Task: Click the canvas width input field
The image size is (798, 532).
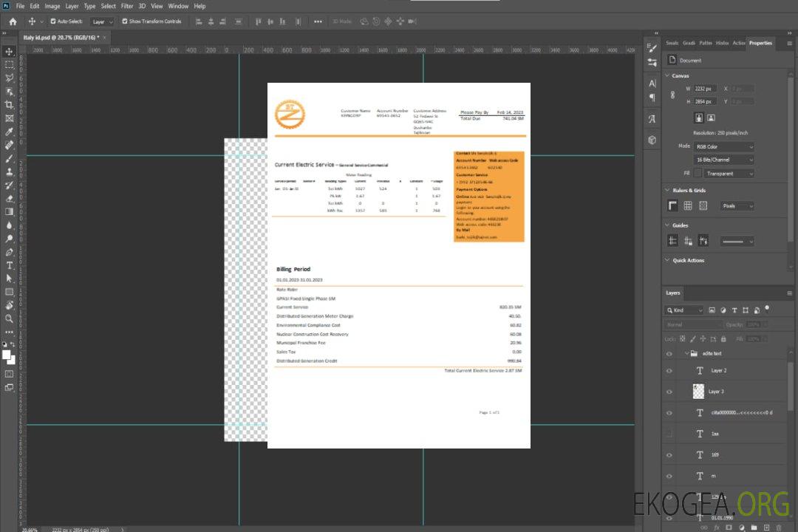Action: [705, 89]
